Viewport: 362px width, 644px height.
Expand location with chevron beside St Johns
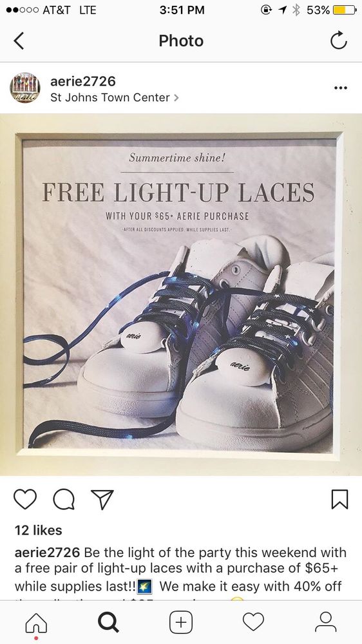(x=176, y=98)
